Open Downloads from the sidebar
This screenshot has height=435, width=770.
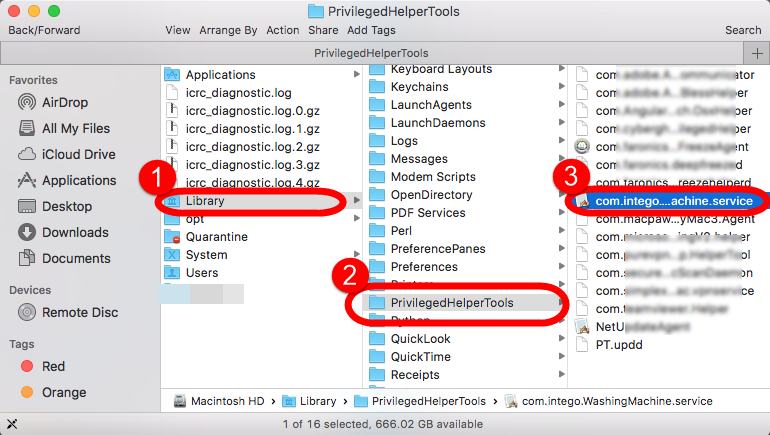(x=63, y=232)
